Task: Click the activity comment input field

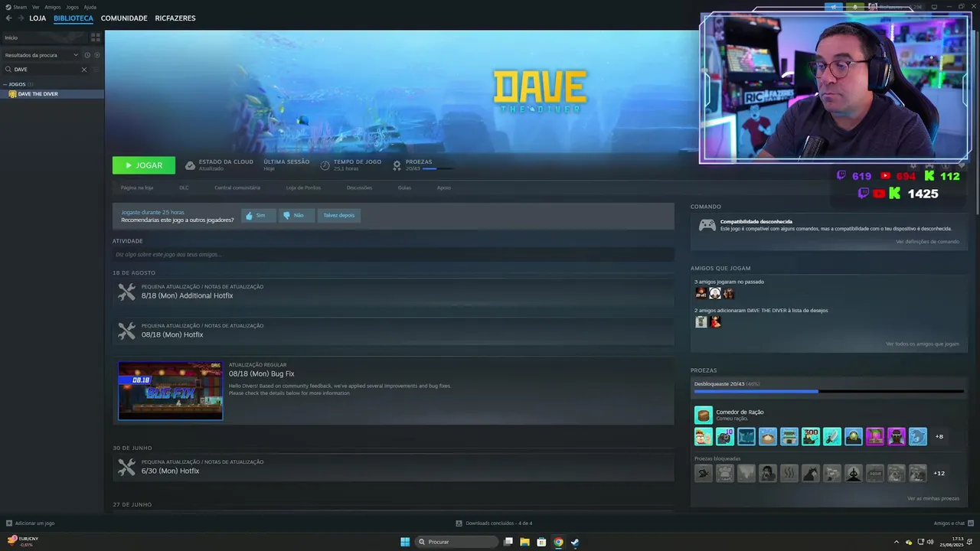Action: (x=393, y=254)
